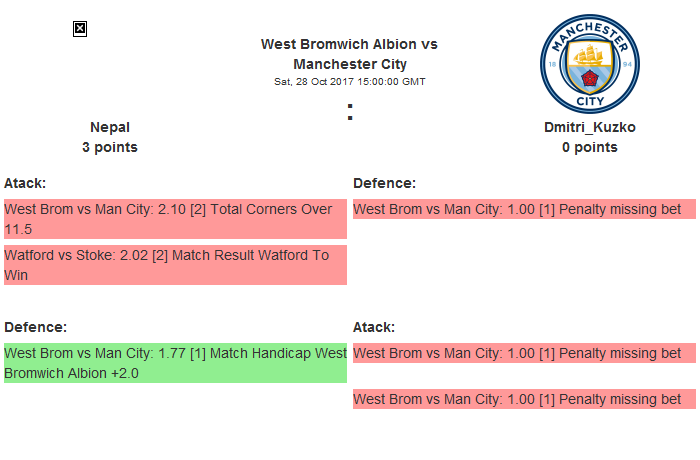Click Dmitri_Kuzko's Defence penalty missing bet

[524, 209]
